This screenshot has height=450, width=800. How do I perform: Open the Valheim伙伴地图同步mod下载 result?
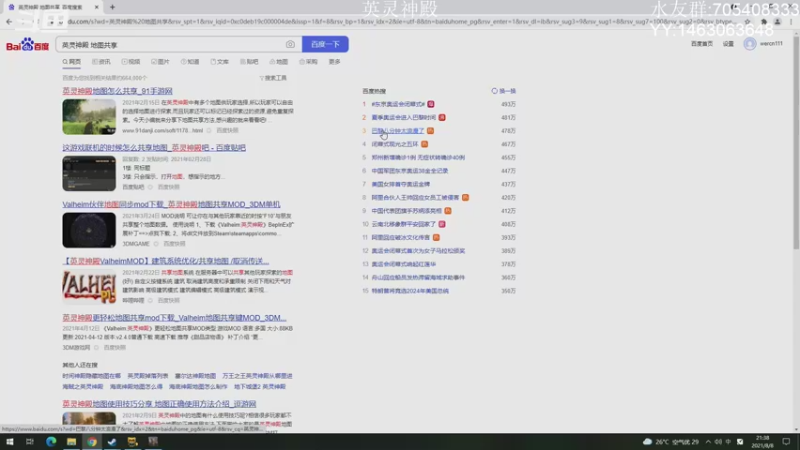tap(171, 204)
